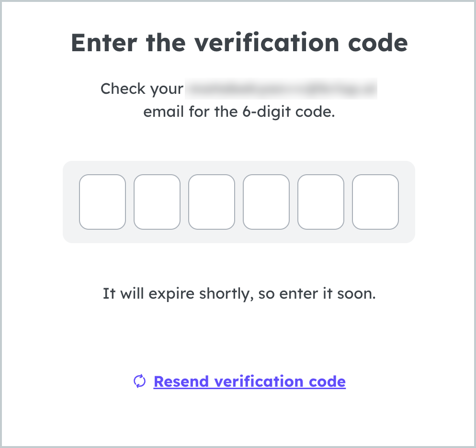Click the word "Enter" in the title

point(104,43)
